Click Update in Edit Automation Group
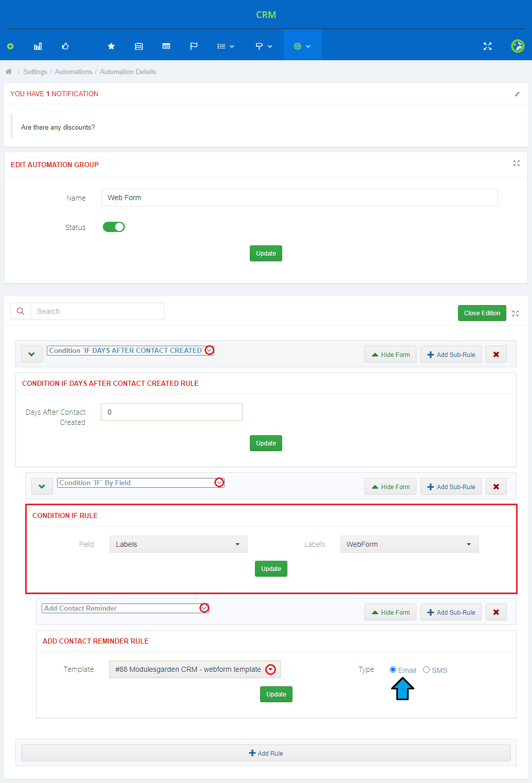The image size is (532, 783). coord(266,254)
